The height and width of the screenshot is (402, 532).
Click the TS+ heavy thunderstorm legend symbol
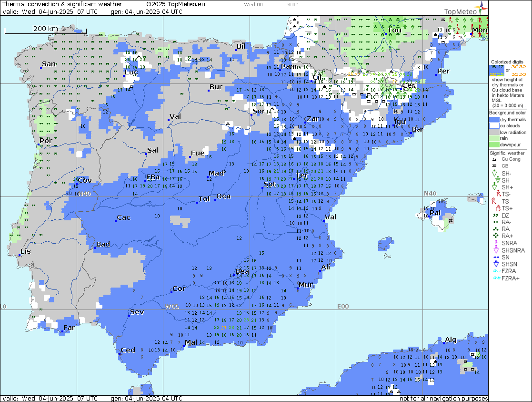(x=498, y=208)
